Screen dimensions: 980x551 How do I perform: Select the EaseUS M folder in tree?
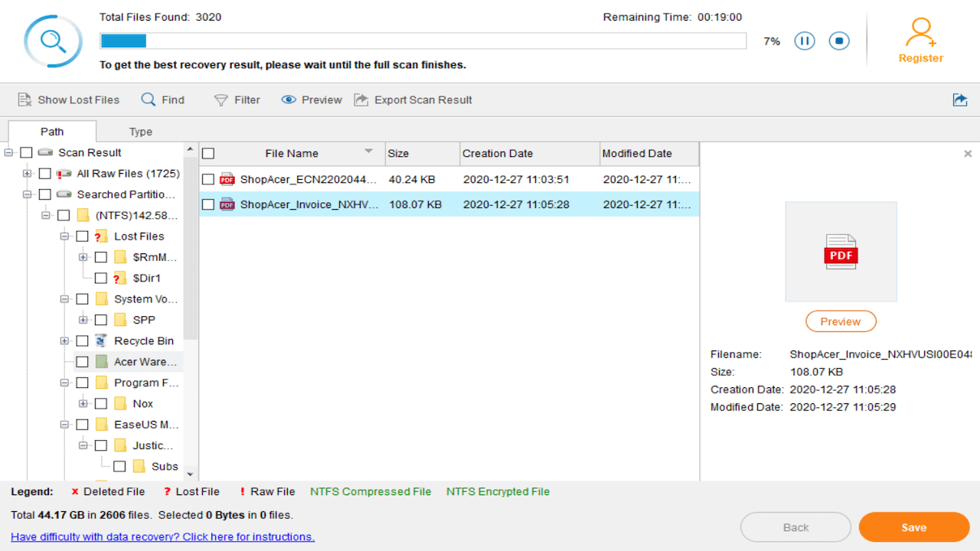tap(145, 424)
